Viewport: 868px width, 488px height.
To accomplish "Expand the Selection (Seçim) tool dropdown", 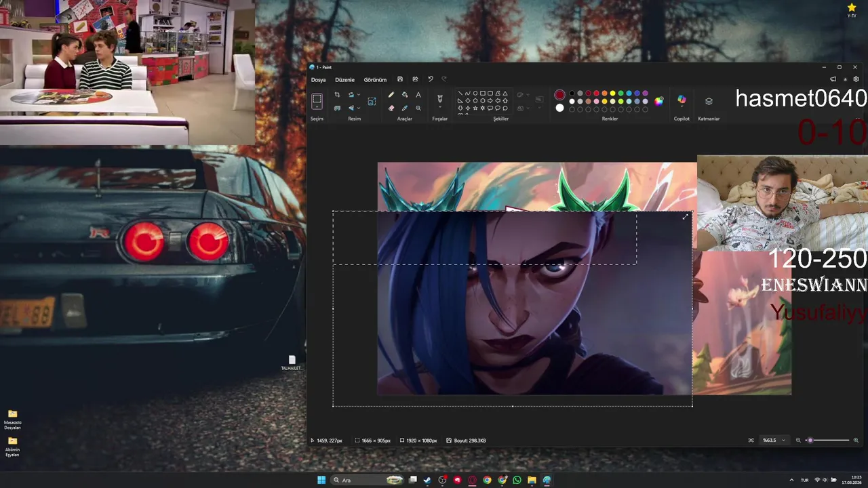I will pos(317,107).
